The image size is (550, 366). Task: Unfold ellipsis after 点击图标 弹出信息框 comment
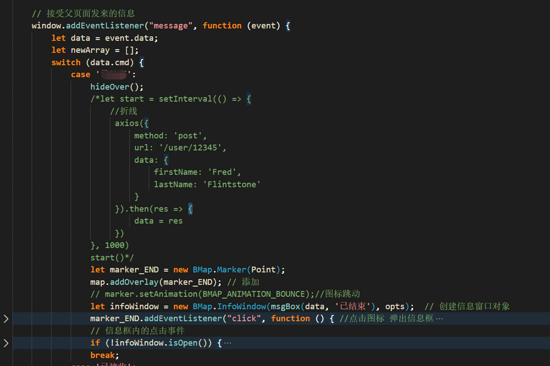tap(439, 319)
